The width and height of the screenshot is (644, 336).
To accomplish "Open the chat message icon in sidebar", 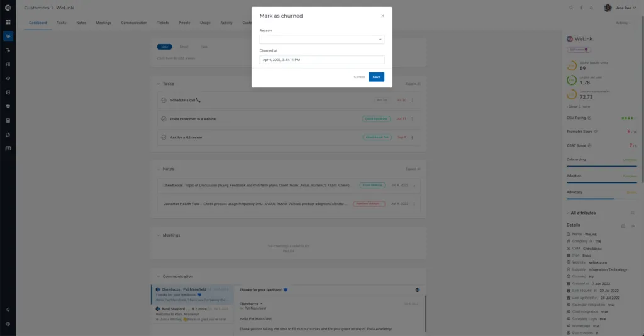I will click(8, 148).
